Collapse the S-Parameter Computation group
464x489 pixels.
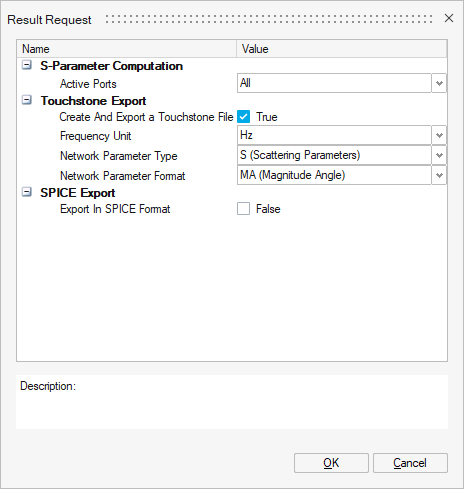click(27, 65)
